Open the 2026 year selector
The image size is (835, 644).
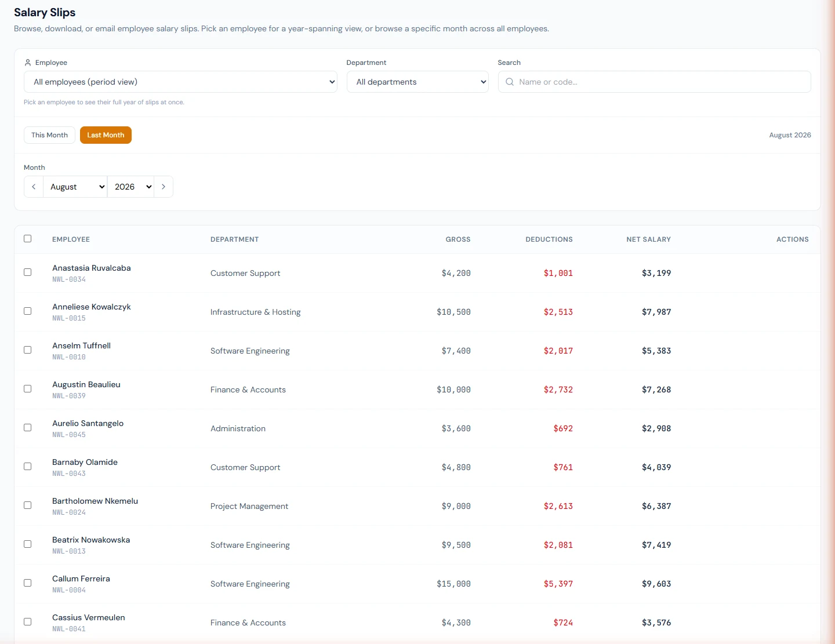click(131, 187)
